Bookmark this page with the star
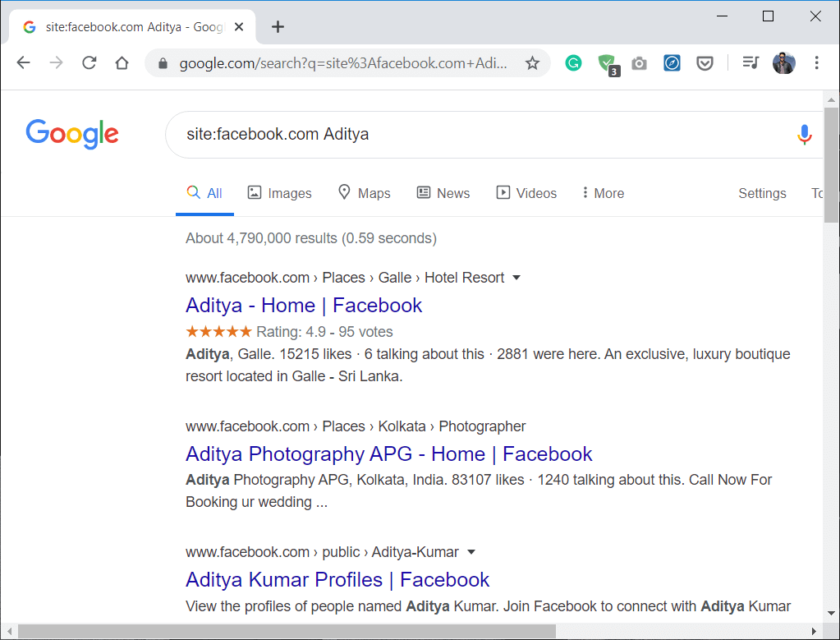 [x=532, y=62]
